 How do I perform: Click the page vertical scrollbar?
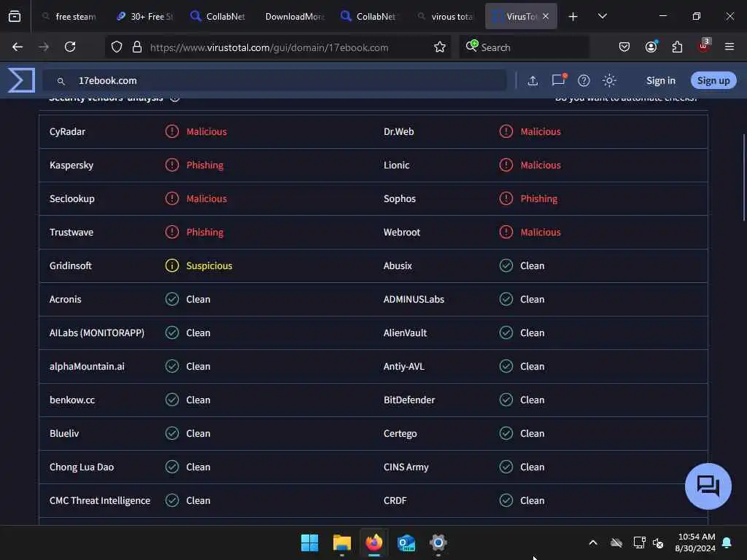pos(743,177)
